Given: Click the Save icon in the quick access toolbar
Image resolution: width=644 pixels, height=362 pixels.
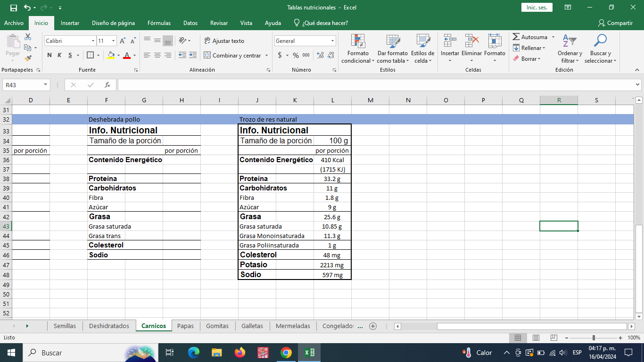Looking at the screenshot, I should pyautogui.click(x=13, y=8).
